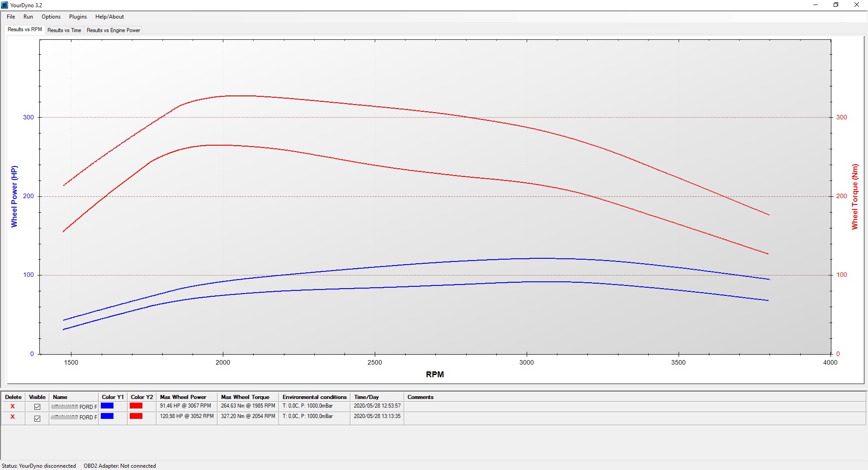Pick red Color Y2 swatch of 91,46 HP run

point(136,406)
